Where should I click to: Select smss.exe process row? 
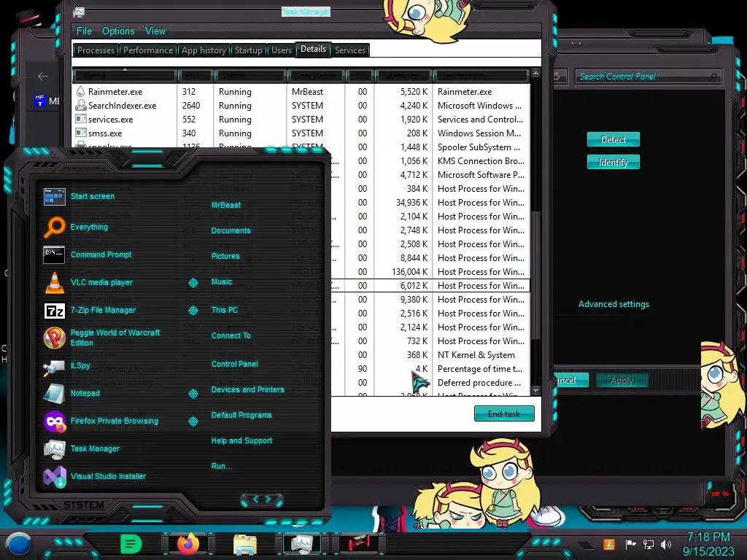(x=301, y=133)
